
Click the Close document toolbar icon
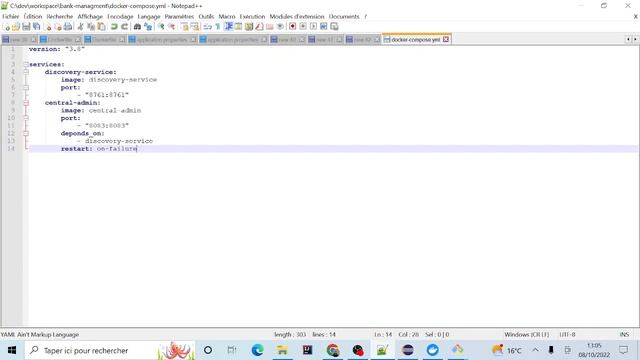[x=48, y=27]
